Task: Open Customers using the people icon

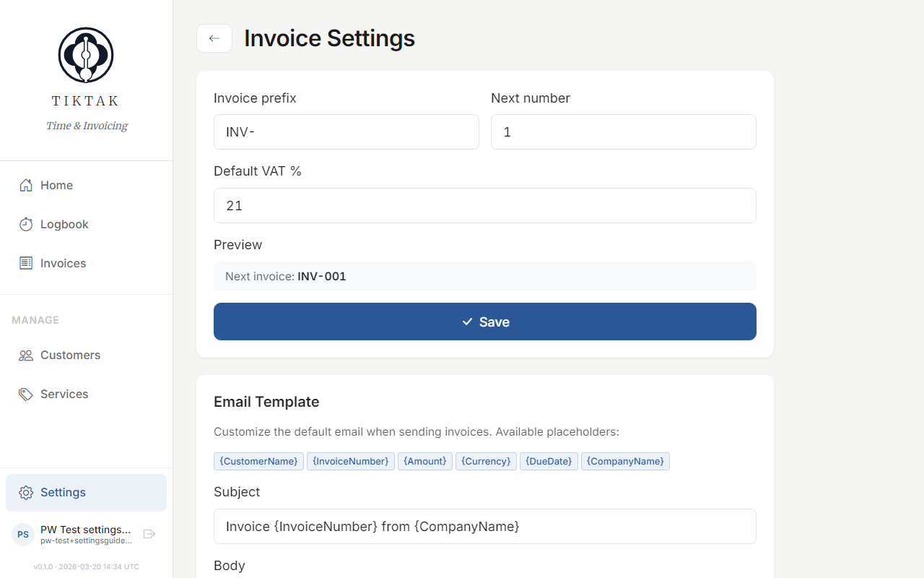Action: coord(25,355)
